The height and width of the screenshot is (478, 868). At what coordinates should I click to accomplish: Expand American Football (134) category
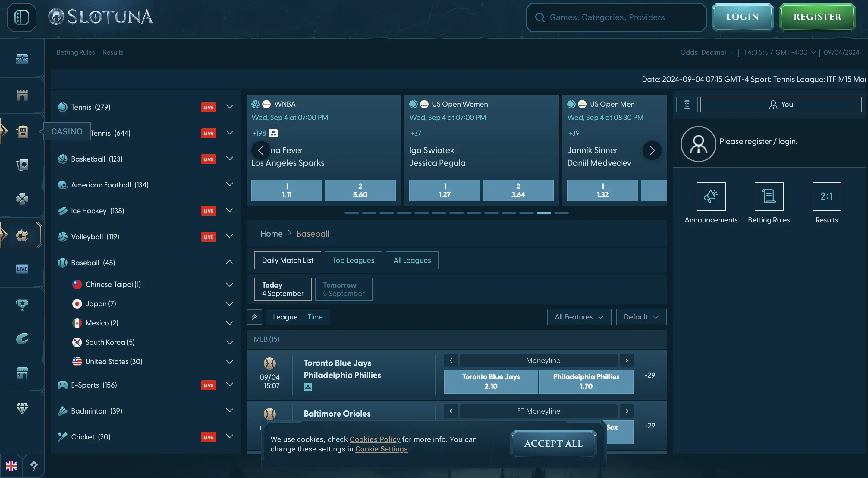[x=229, y=184]
